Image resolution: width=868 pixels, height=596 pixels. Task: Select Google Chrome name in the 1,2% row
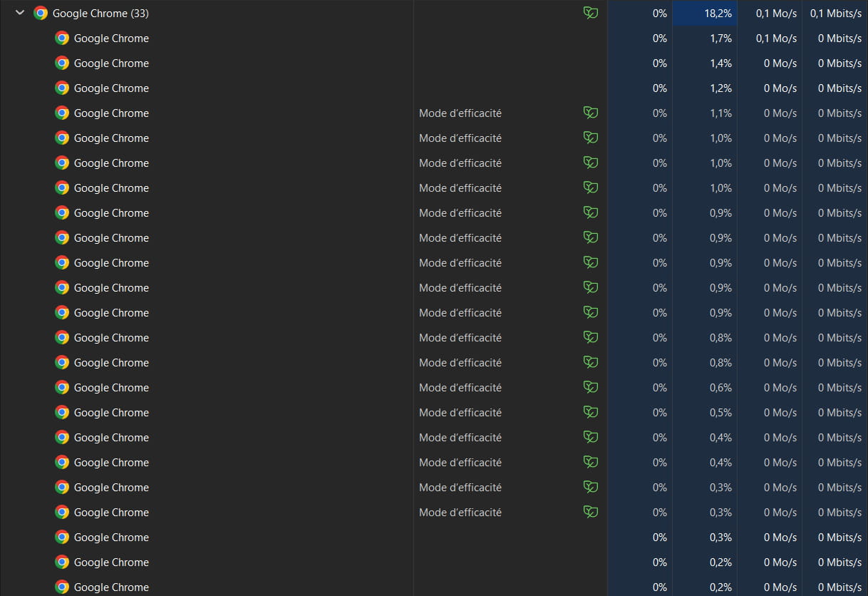(111, 88)
